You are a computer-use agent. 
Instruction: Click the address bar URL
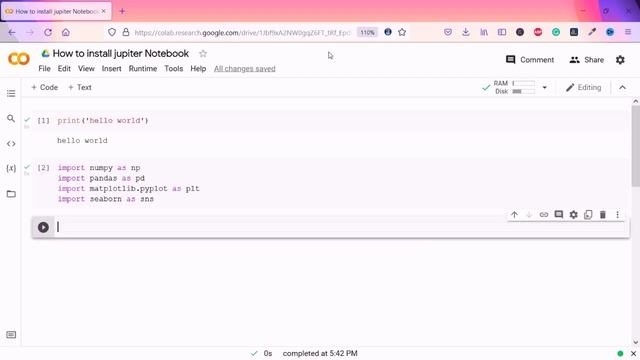click(x=242, y=33)
